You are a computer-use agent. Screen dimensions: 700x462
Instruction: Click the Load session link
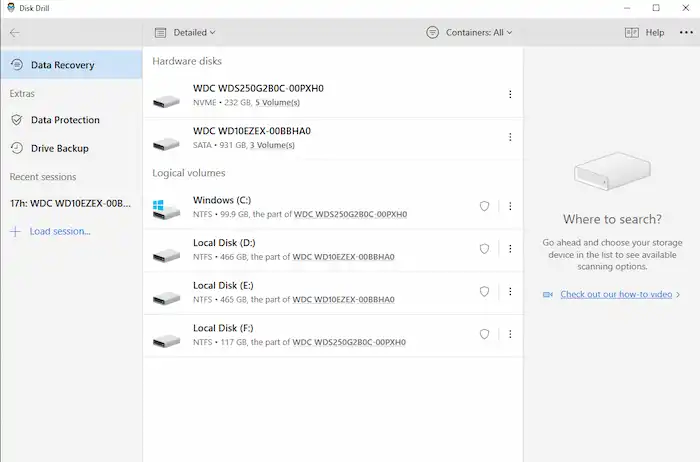(60, 231)
